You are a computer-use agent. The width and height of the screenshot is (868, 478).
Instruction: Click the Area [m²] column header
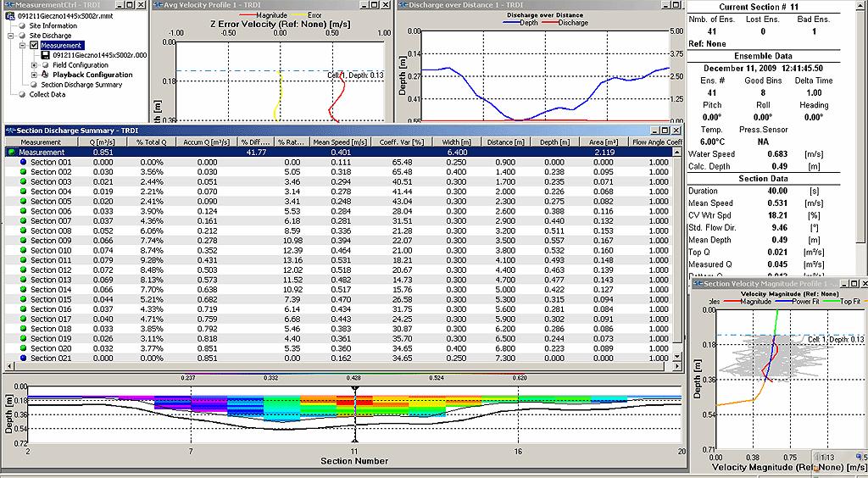[604, 142]
